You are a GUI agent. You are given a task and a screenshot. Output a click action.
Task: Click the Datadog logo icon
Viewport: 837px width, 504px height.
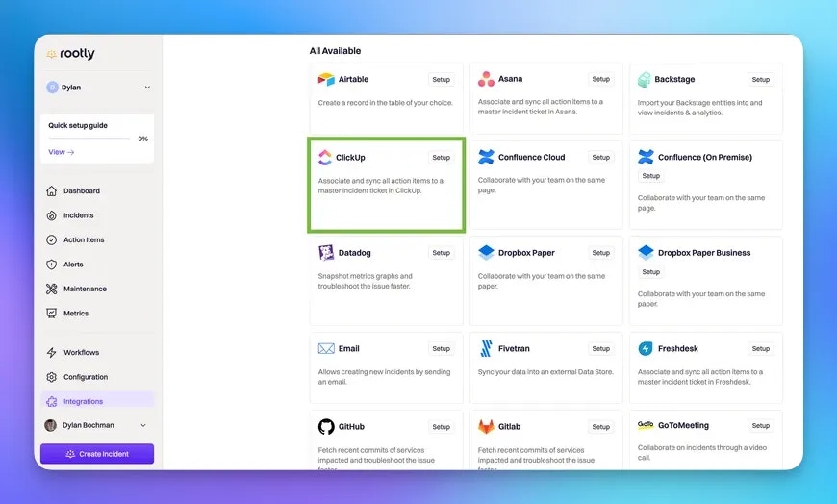pyautogui.click(x=326, y=253)
